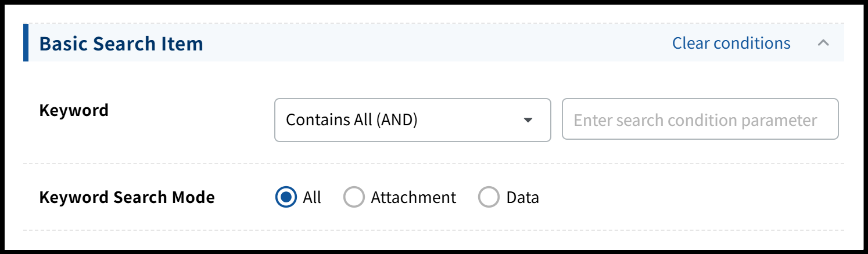Click the "Data" option label text
This screenshot has width=868, height=254.
point(522,198)
